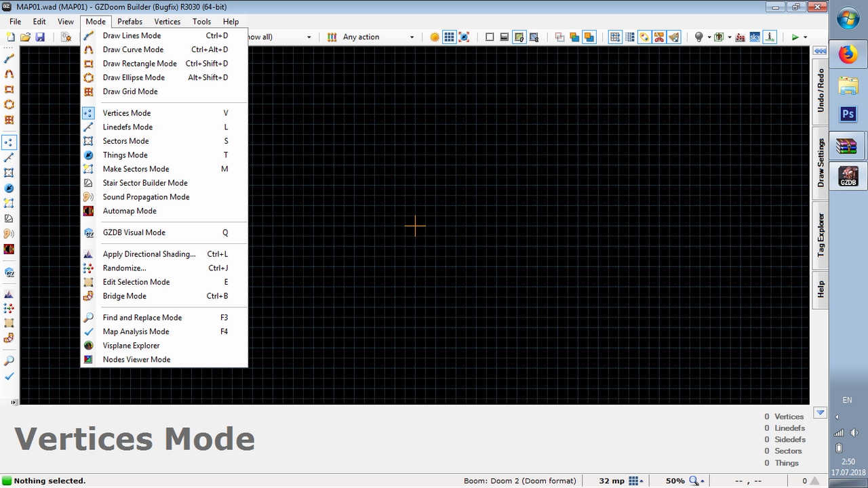This screenshot has width=868, height=488.
Task: Select Draw Ellipse tool in left toolbar
Action: coord(9,104)
